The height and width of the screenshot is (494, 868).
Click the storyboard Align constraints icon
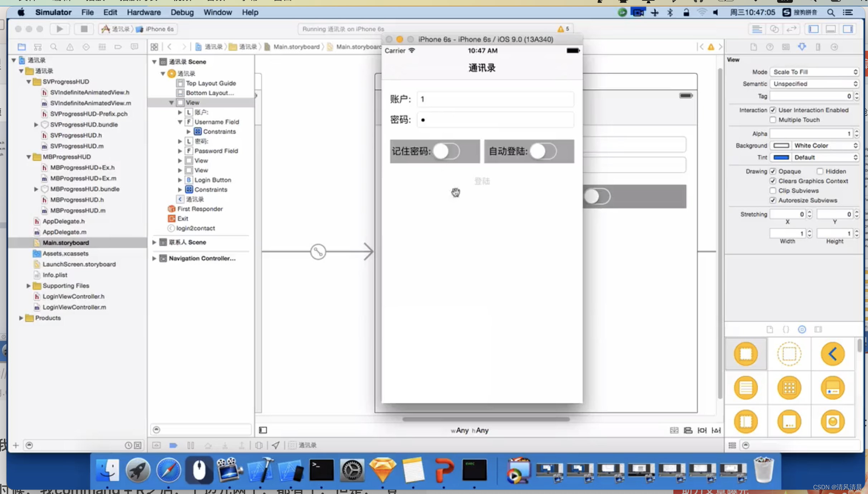688,430
